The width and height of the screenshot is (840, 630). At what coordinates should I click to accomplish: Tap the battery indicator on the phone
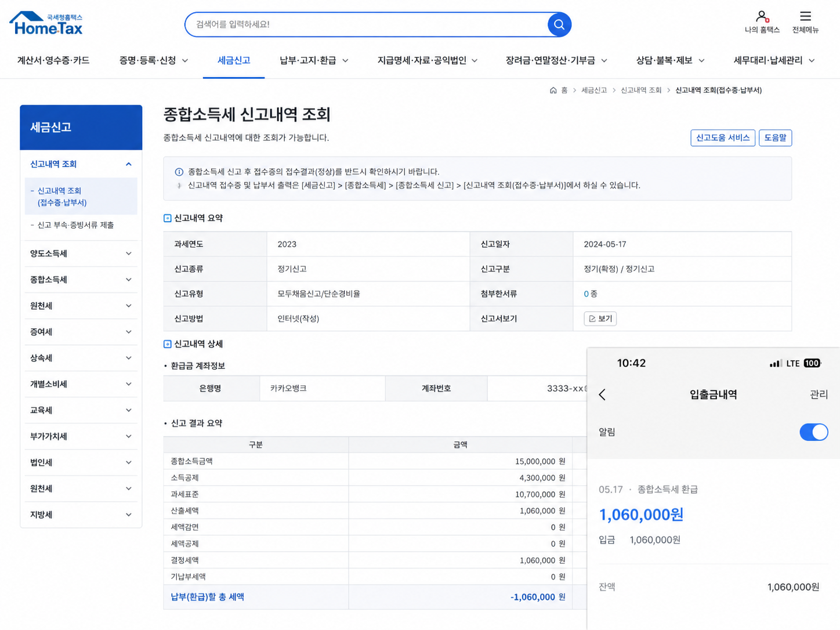812,363
